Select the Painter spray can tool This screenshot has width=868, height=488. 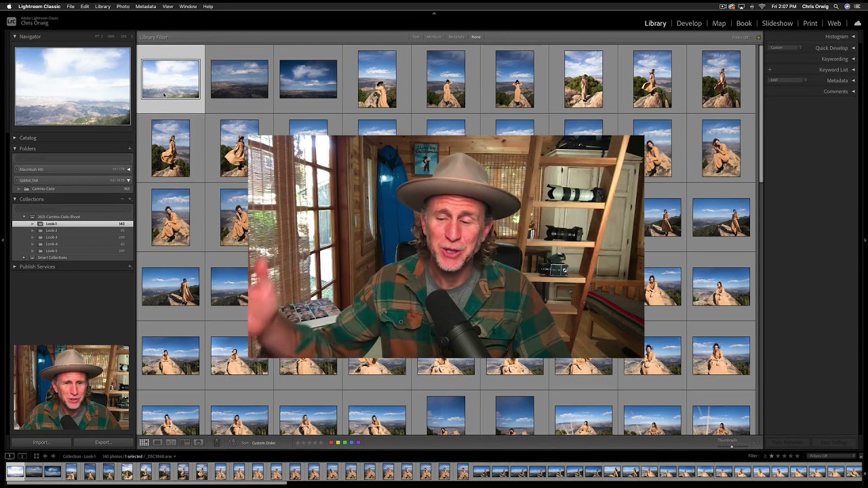[x=216, y=443]
